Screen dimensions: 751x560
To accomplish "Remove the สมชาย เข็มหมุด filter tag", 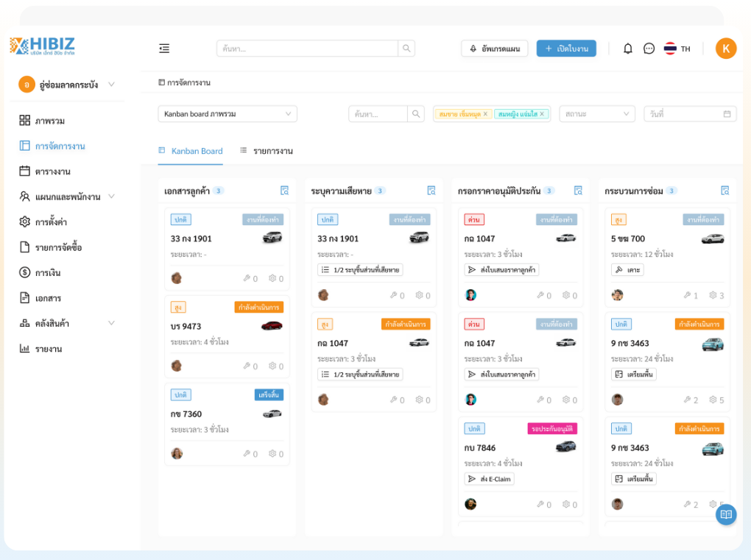I will click(x=485, y=114).
